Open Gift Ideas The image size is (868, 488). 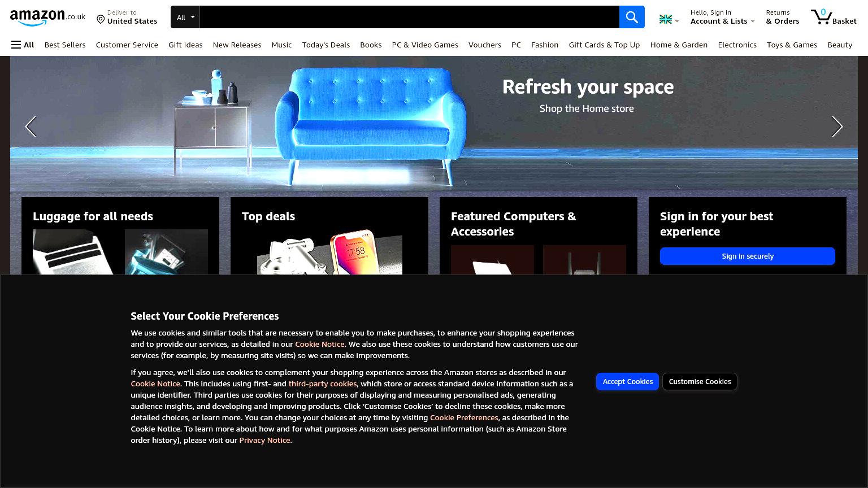coord(185,45)
